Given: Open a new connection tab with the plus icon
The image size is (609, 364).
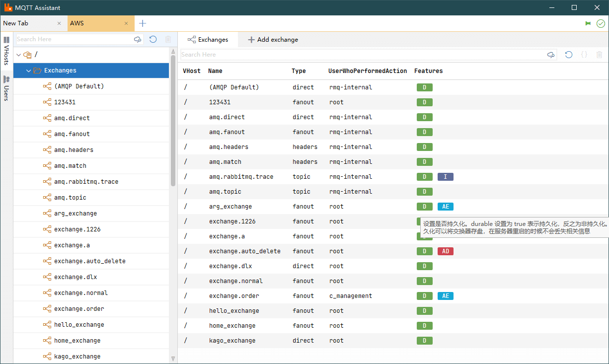Looking at the screenshot, I should pyautogui.click(x=143, y=23).
